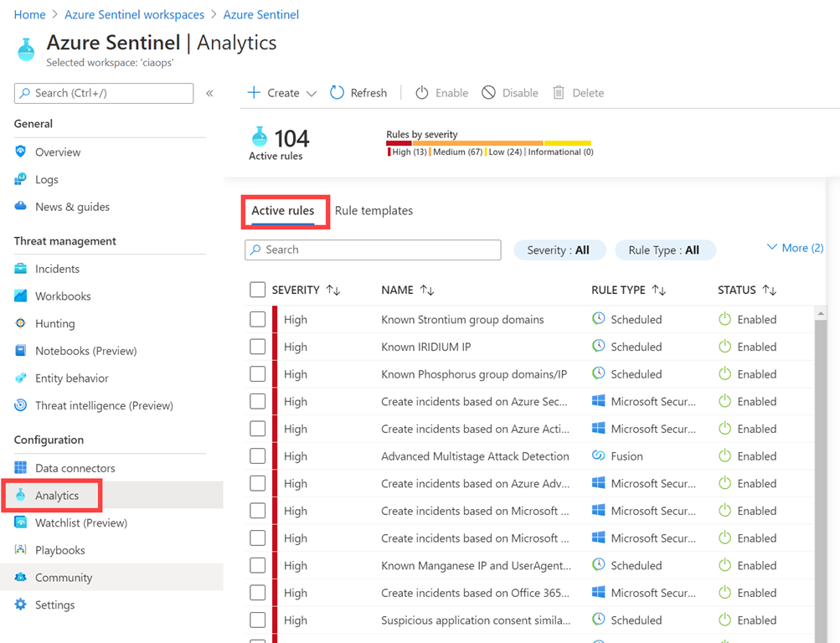Click the Refresh icon in the toolbar
The height and width of the screenshot is (643, 840).
[x=337, y=93]
